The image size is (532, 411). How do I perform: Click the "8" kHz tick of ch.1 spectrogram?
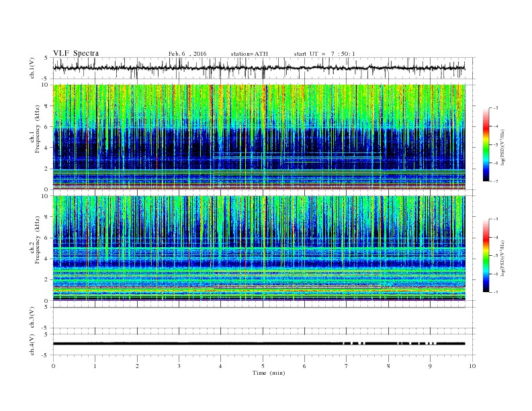[x=46, y=106]
